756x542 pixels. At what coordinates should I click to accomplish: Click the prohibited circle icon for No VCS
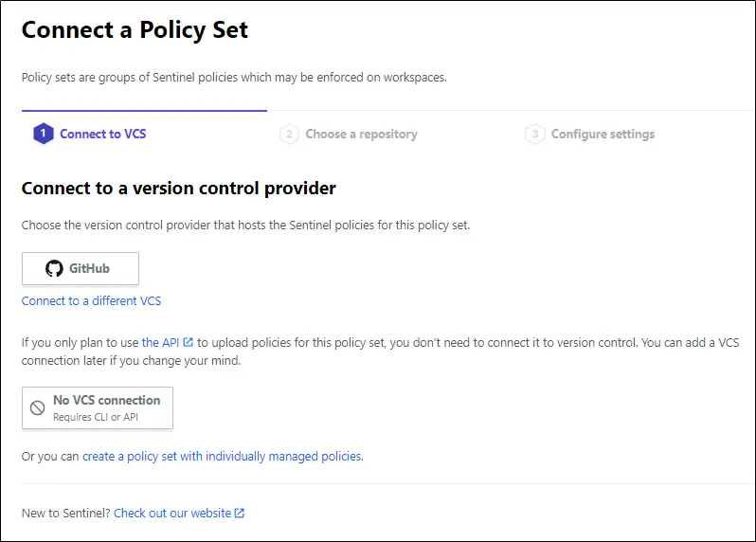click(x=38, y=408)
